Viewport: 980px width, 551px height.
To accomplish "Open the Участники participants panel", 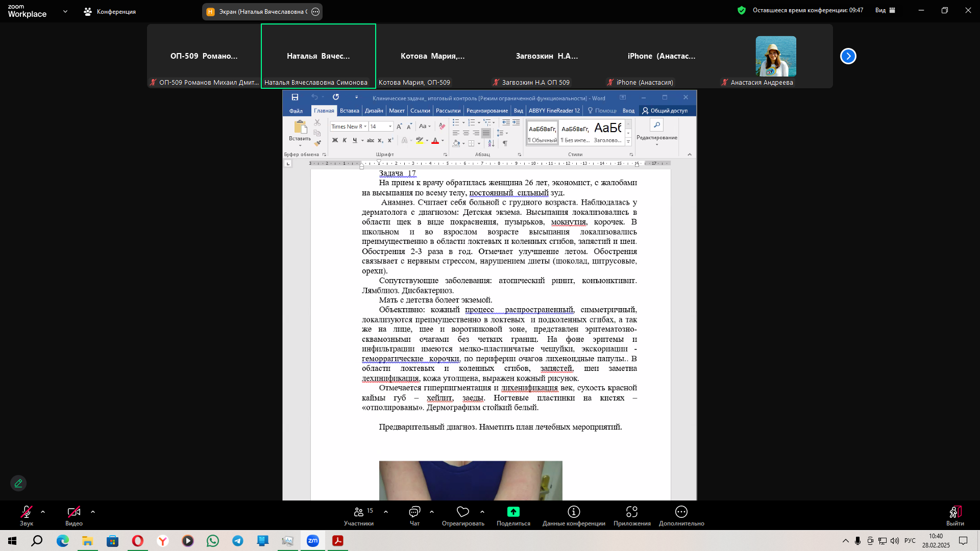I will coord(359,515).
